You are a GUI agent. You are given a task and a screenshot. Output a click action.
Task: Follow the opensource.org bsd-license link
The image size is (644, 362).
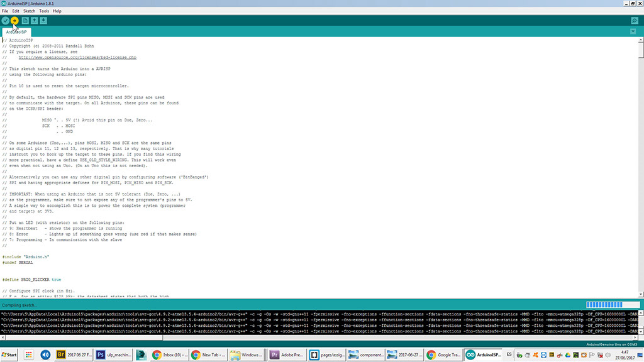[x=77, y=57]
